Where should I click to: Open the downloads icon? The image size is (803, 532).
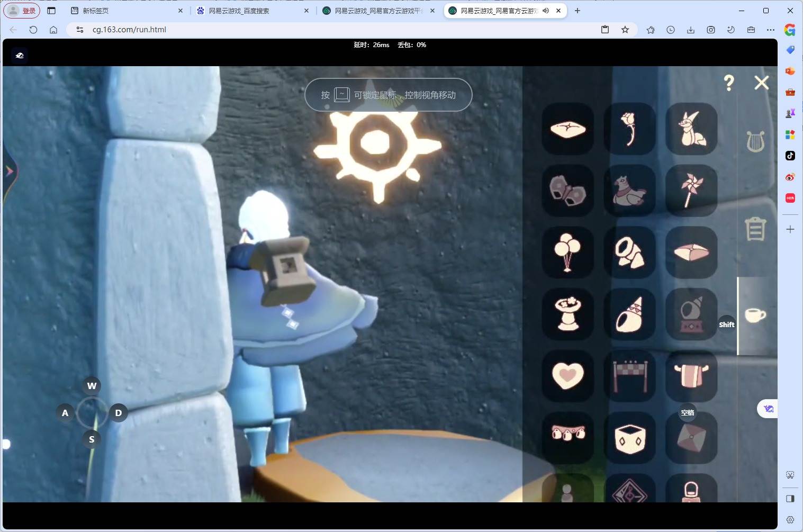click(691, 30)
